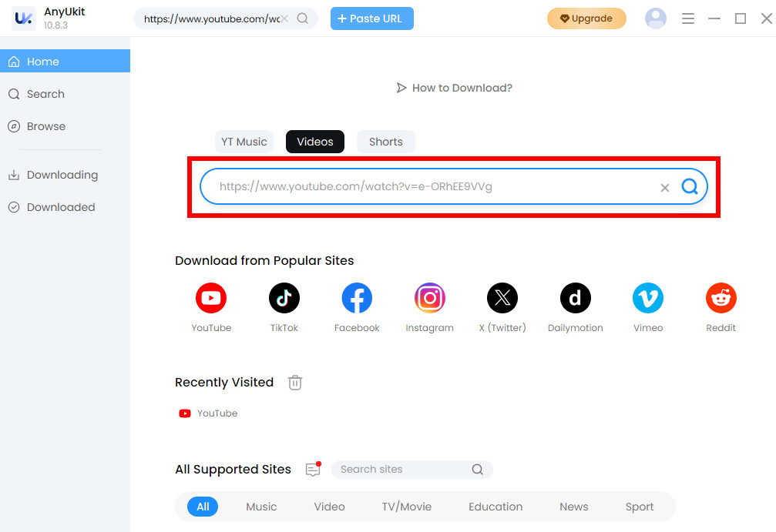Click the Search sites magnifier icon
The height and width of the screenshot is (532, 776).
click(x=477, y=469)
